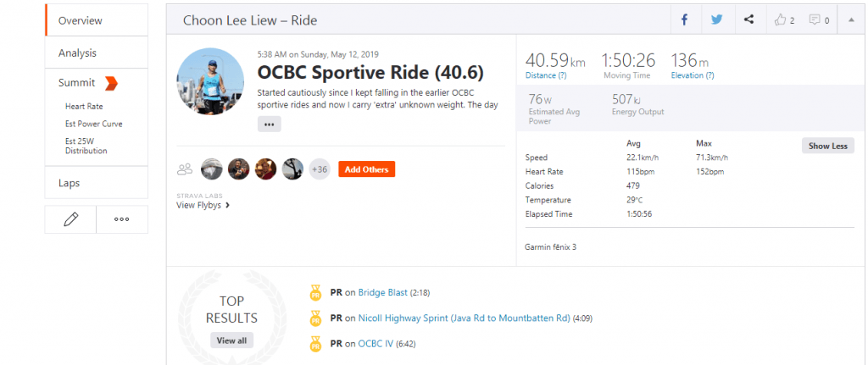Open comments speech bubble icon
868x365 pixels.
[x=815, y=20]
